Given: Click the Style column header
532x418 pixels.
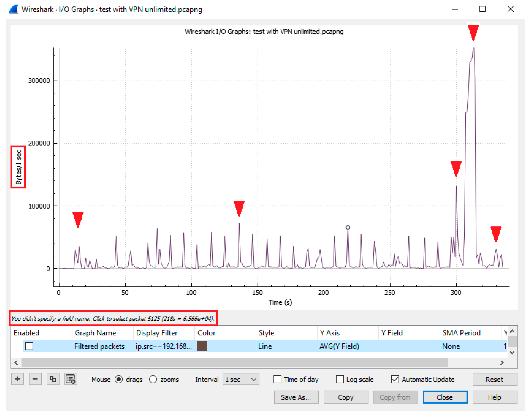Looking at the screenshot, I should tap(286, 333).
